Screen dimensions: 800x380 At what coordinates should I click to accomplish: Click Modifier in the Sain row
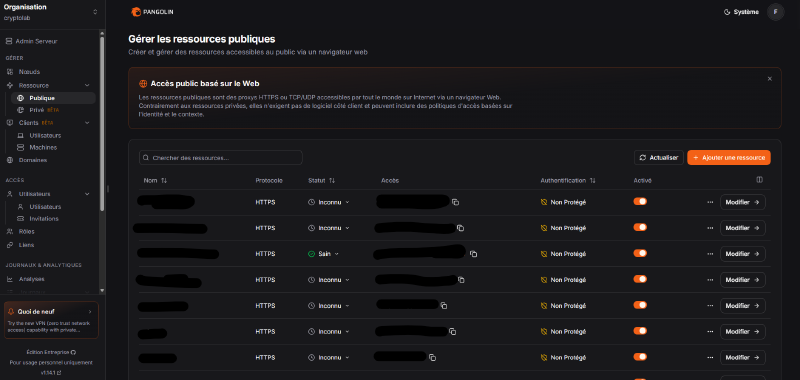(742, 254)
